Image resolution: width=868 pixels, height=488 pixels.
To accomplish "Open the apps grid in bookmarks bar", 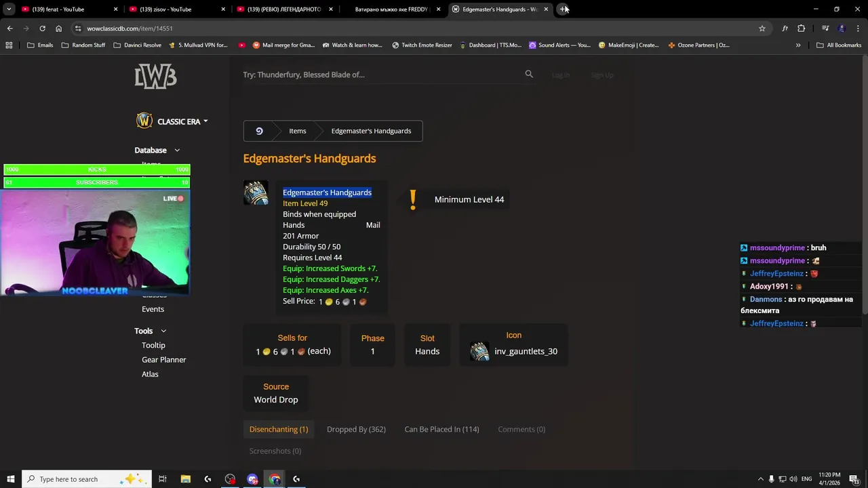I will (9, 45).
